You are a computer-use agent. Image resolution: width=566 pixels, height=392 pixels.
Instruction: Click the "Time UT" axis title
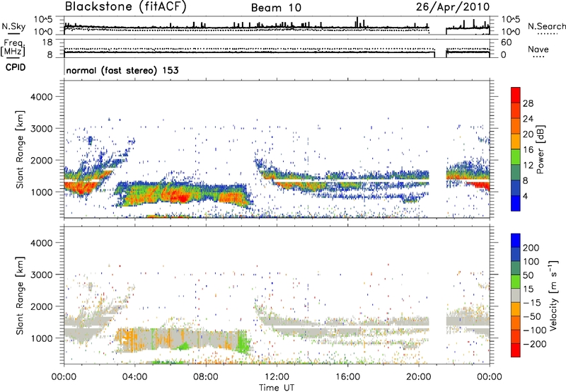tap(277, 388)
